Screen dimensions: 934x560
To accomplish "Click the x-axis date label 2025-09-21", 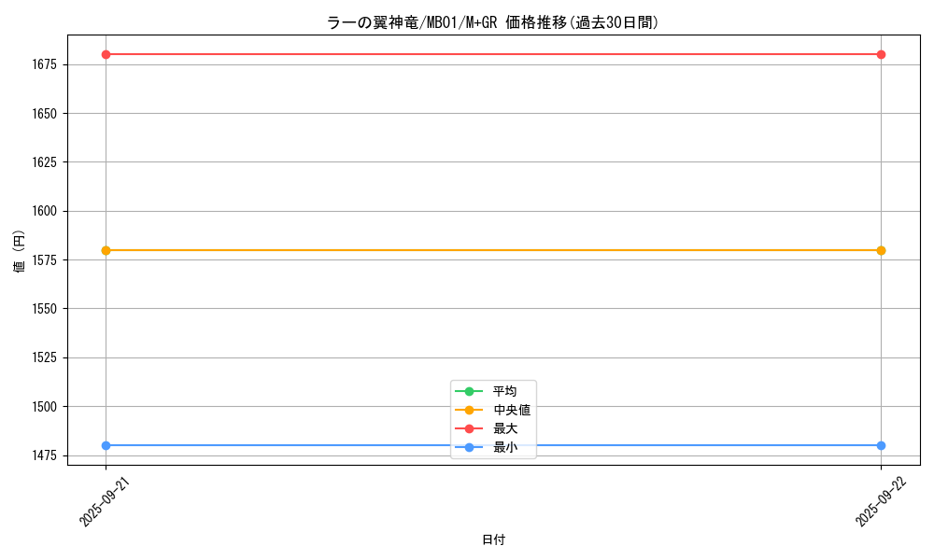I will 105,501.
